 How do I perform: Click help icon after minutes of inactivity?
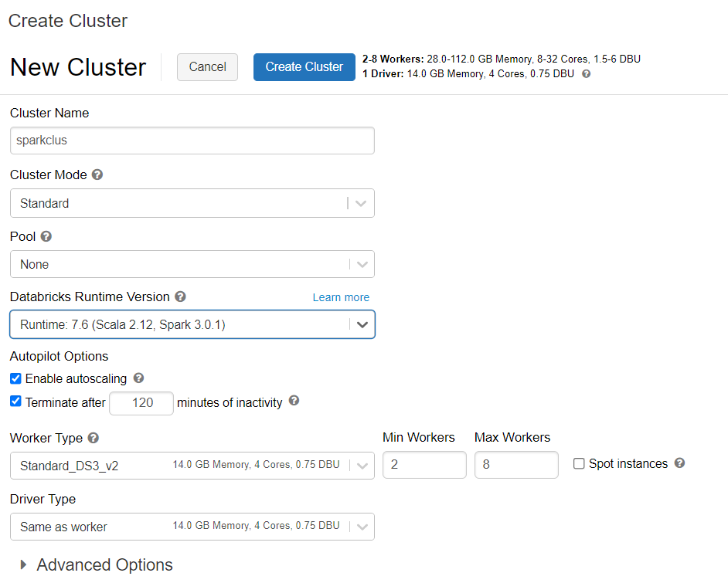point(294,400)
